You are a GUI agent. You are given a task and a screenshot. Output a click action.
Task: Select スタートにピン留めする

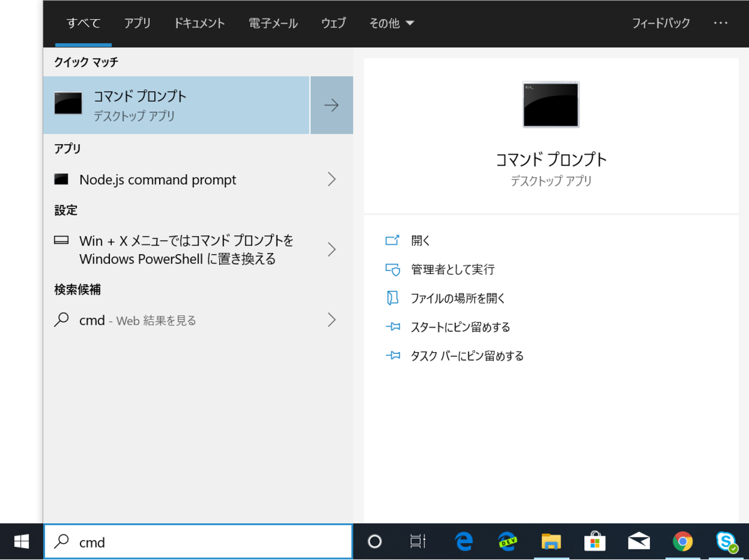click(461, 327)
